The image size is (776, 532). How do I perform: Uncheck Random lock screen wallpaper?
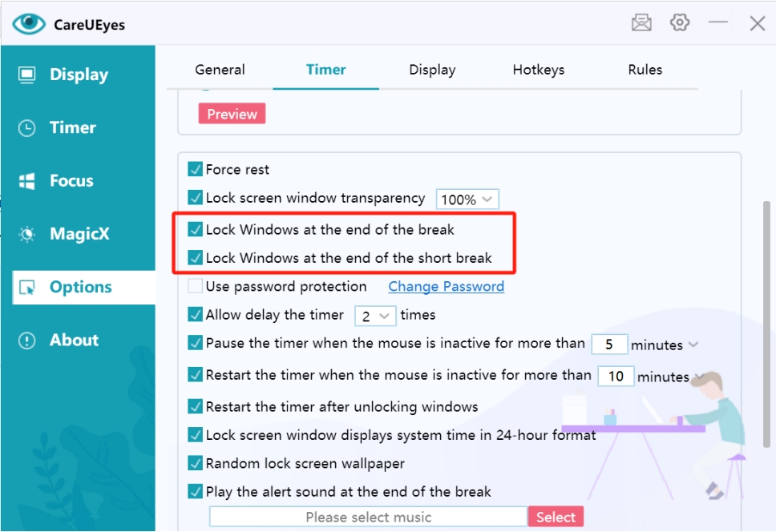[x=195, y=464]
